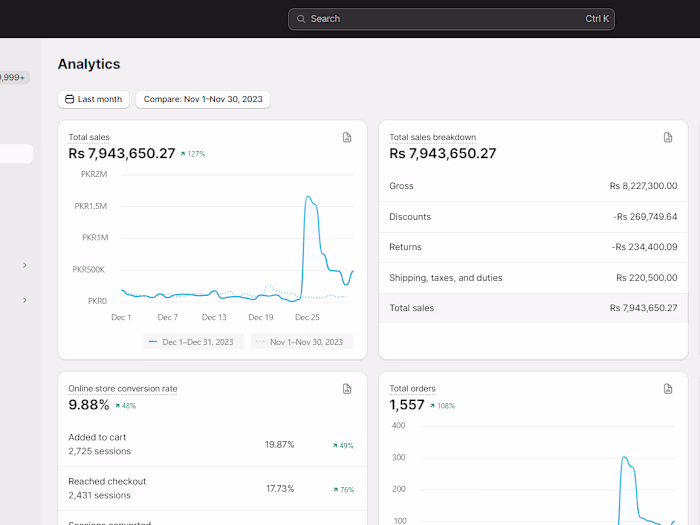
Task: Click the search magnifier icon
Action: point(301,19)
